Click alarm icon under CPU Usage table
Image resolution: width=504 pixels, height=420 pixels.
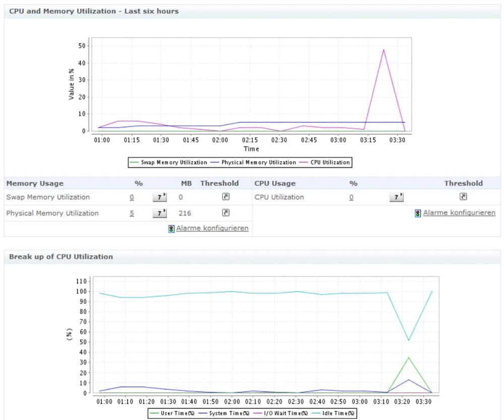click(x=417, y=213)
